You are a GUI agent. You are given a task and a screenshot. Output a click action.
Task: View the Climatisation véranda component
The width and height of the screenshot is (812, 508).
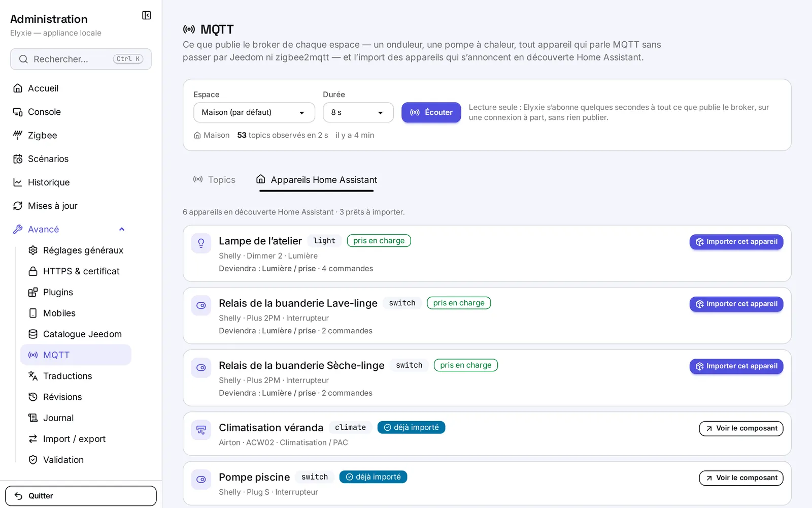[x=741, y=428]
